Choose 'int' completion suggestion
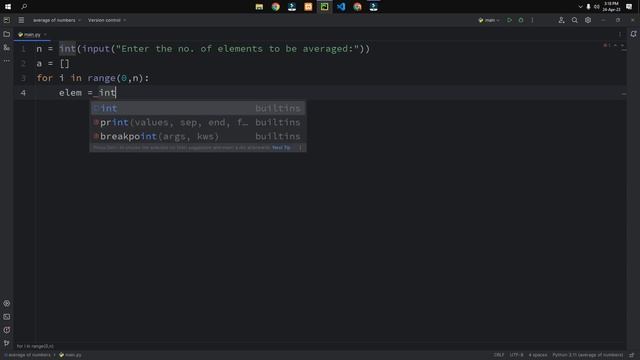 pos(198,108)
